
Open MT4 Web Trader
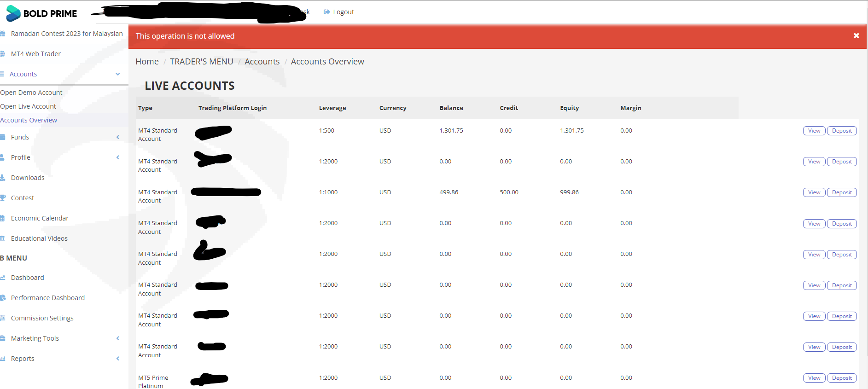tap(36, 54)
